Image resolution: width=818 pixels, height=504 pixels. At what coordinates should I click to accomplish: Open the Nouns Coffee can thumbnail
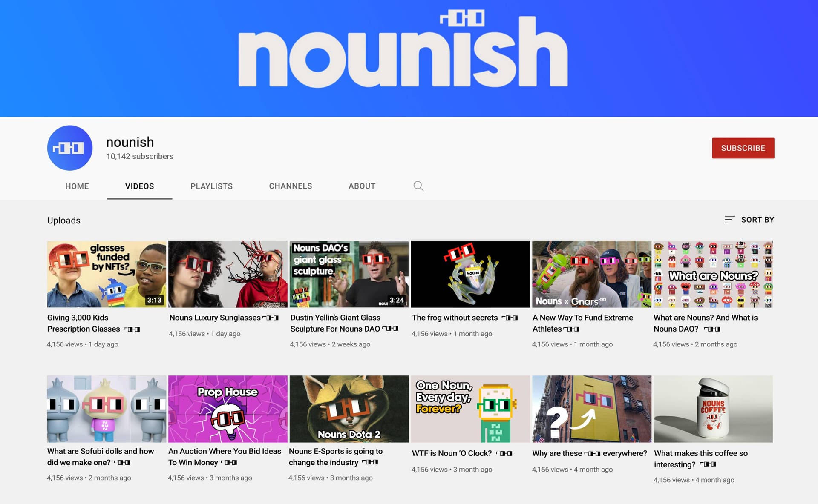(x=713, y=409)
